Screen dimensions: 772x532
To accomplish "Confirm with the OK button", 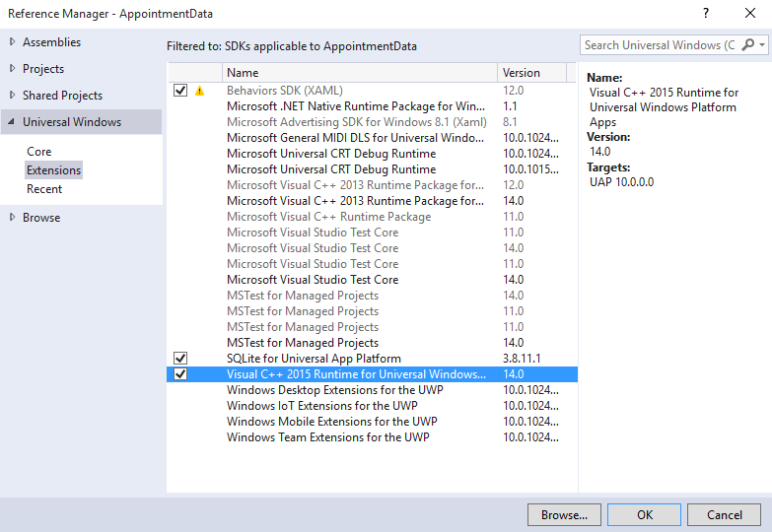I will 644,514.
